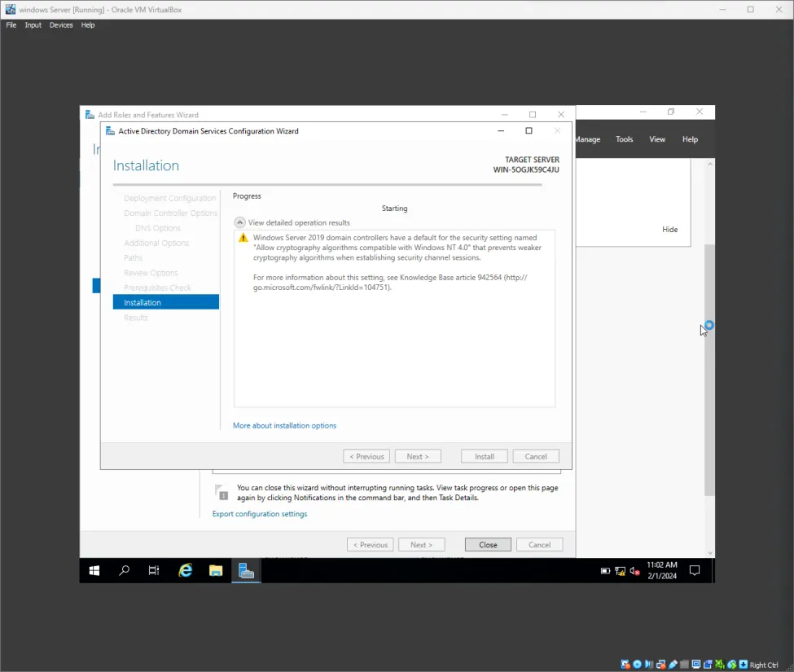Open VirtualBox Help menu

(x=88, y=24)
